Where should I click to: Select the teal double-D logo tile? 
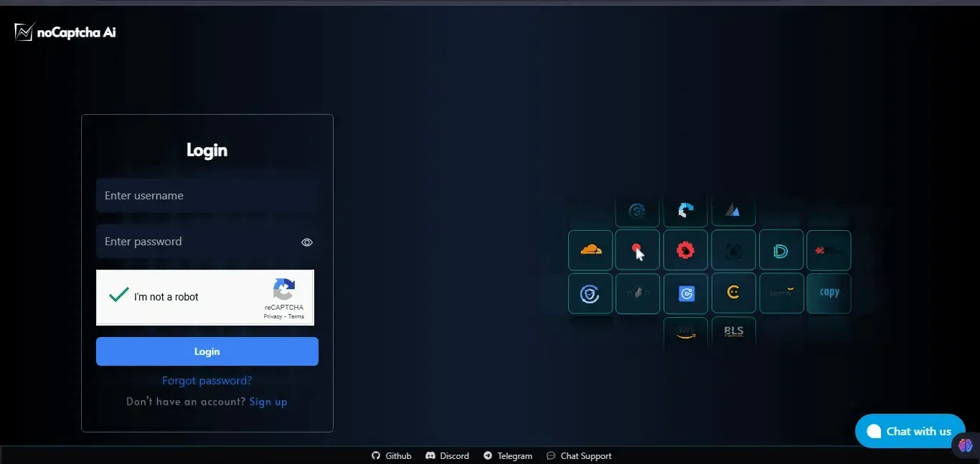(x=781, y=250)
